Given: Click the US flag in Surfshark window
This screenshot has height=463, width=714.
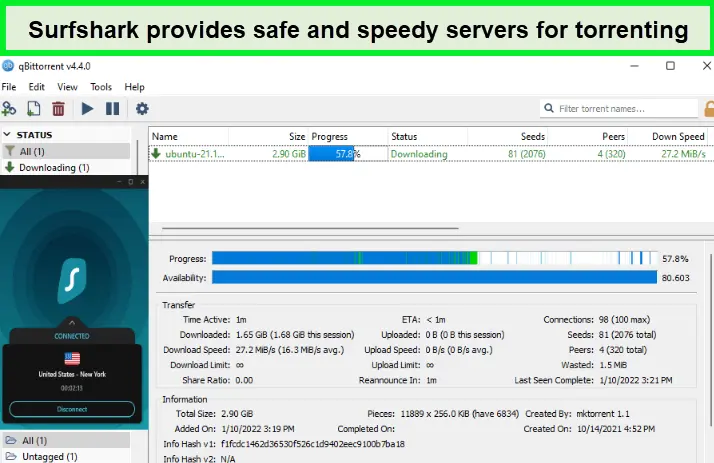Looking at the screenshot, I should [x=72, y=358].
